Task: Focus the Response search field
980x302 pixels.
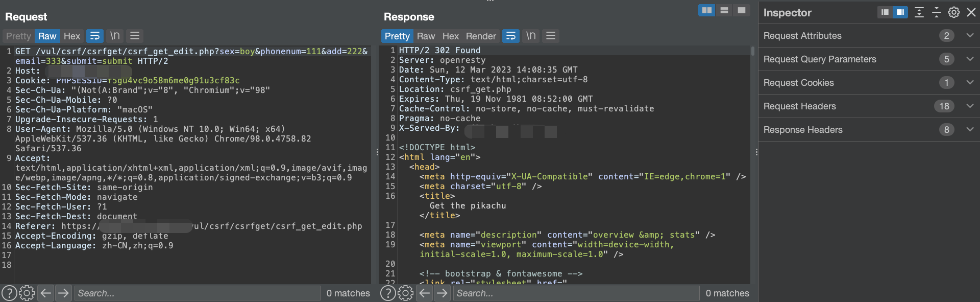Action: (576, 293)
